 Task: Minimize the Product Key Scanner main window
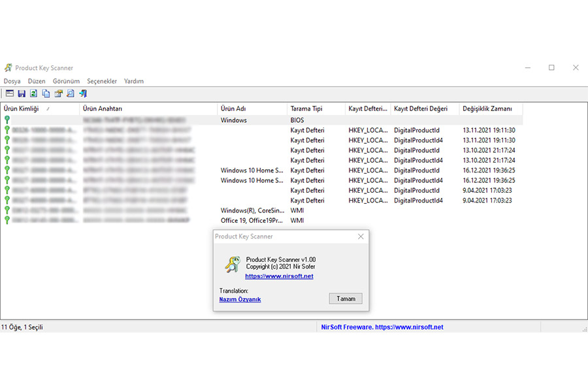tap(528, 67)
